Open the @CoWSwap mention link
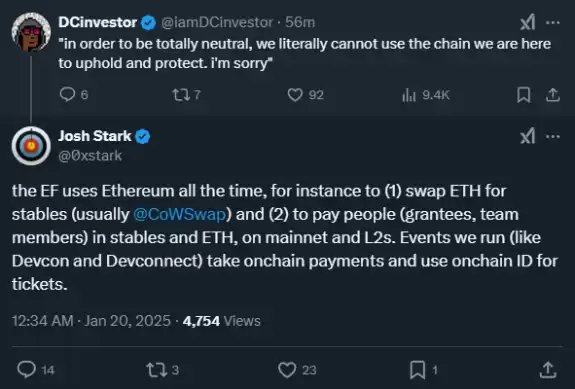575x389 pixels. point(180,214)
